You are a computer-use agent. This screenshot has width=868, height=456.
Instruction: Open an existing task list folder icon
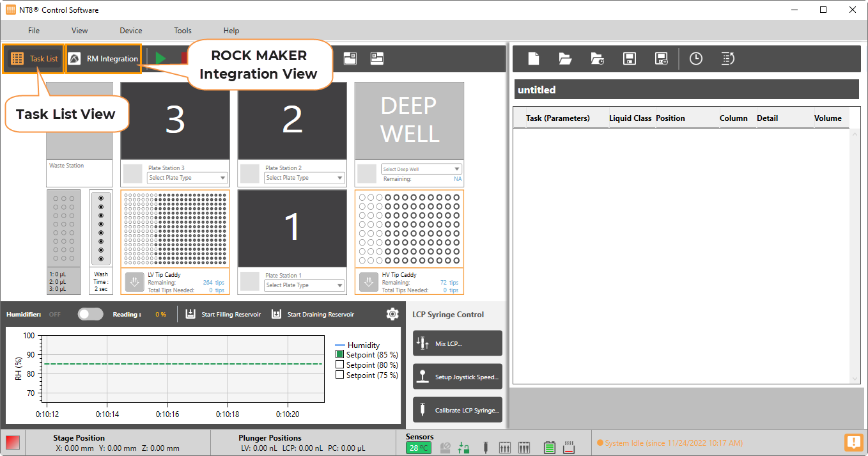tap(565, 59)
